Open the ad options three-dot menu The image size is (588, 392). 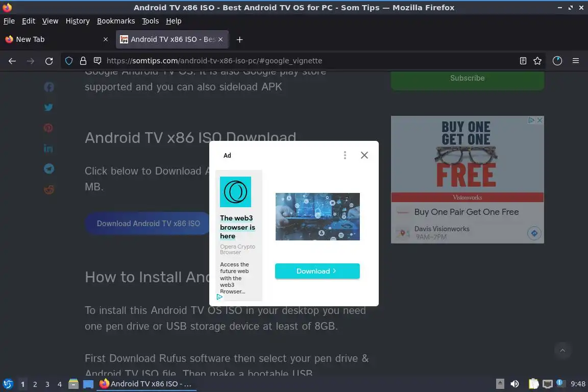tap(345, 155)
